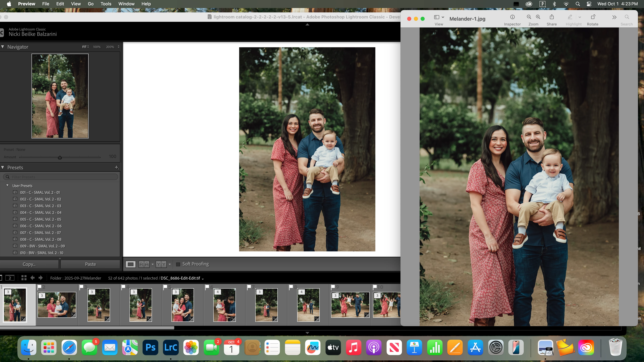Click the Zoom in magnifier in Preview
This screenshot has width=644, height=362.
pos(538,17)
